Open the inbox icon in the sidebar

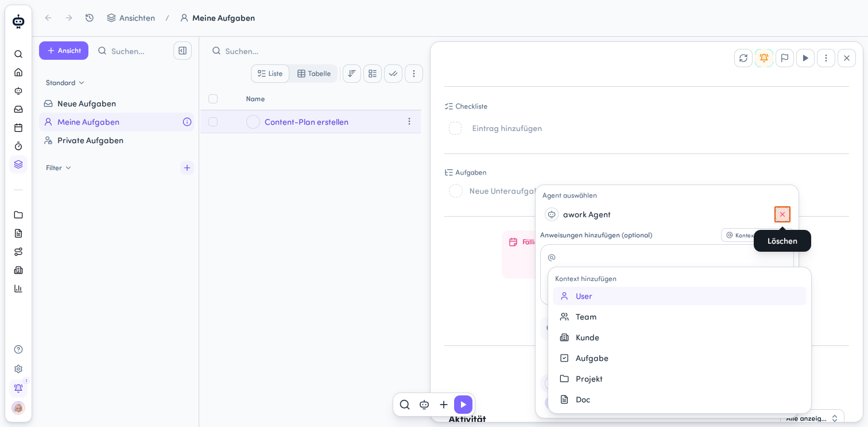pos(18,109)
